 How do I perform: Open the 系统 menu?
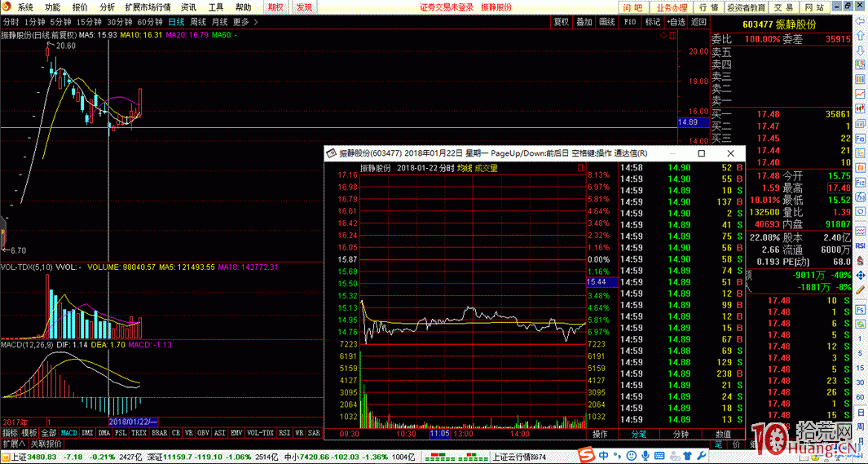point(25,7)
